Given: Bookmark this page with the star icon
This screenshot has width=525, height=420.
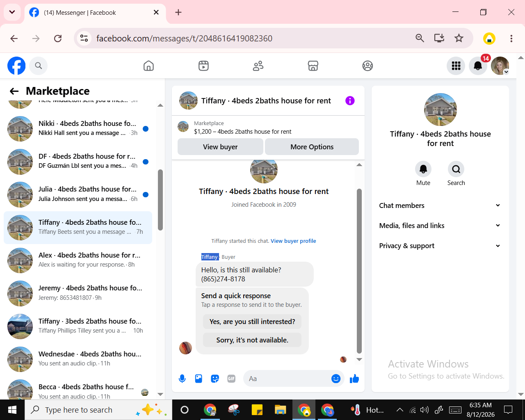Looking at the screenshot, I should click(459, 38).
